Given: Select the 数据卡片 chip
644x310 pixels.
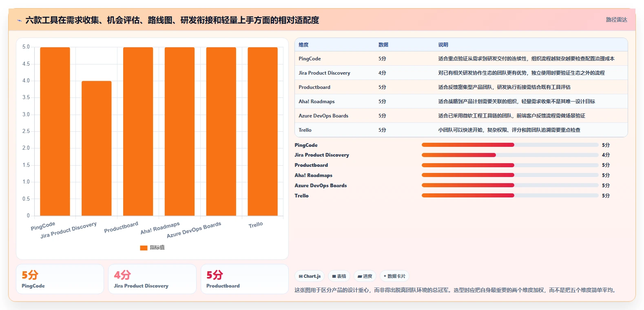Looking at the screenshot, I should tap(394, 276).
